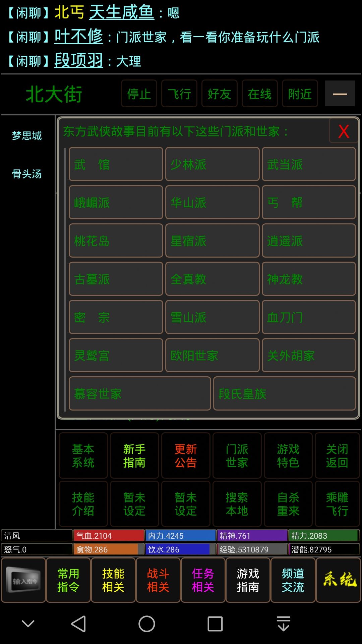Open Android recent apps square icon
Viewport: 362px width, 644px height.
215,624
